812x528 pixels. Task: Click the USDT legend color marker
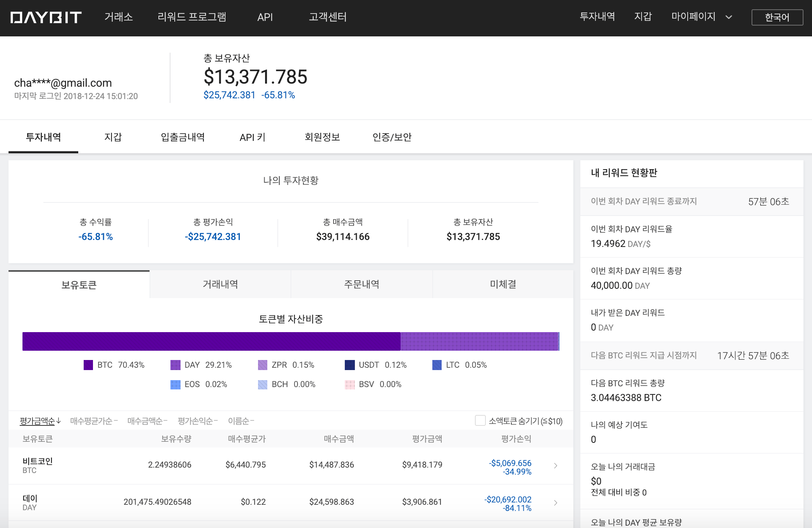click(x=350, y=365)
